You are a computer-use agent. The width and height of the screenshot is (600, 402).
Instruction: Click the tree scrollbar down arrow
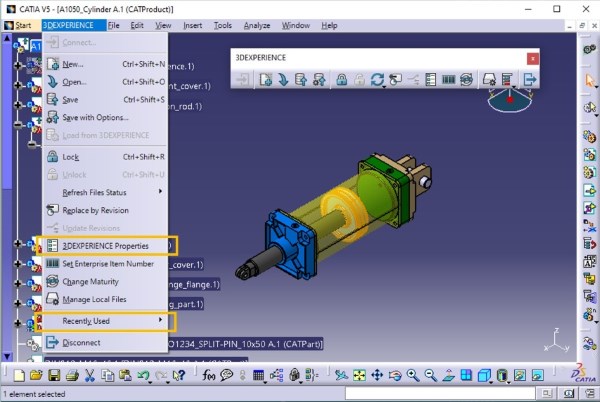[7, 356]
